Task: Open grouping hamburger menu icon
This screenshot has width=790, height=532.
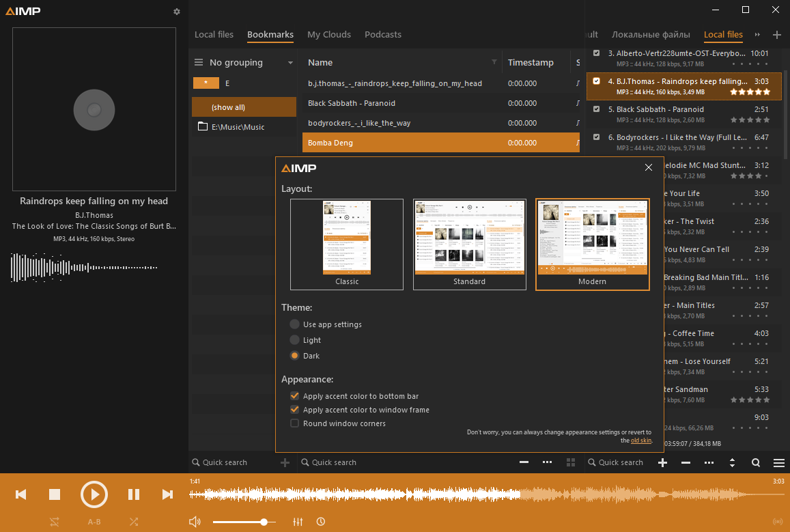Action: tap(199, 62)
